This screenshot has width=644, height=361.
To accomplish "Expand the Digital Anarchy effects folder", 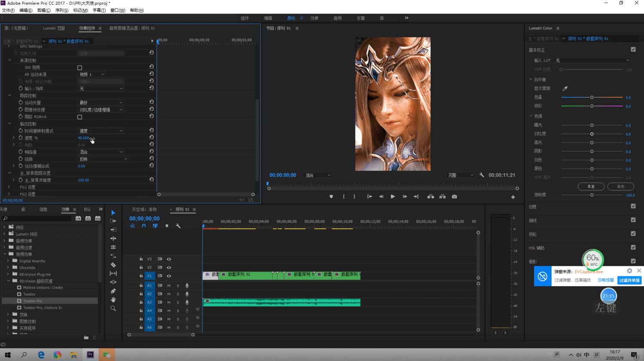I will 8,261.
